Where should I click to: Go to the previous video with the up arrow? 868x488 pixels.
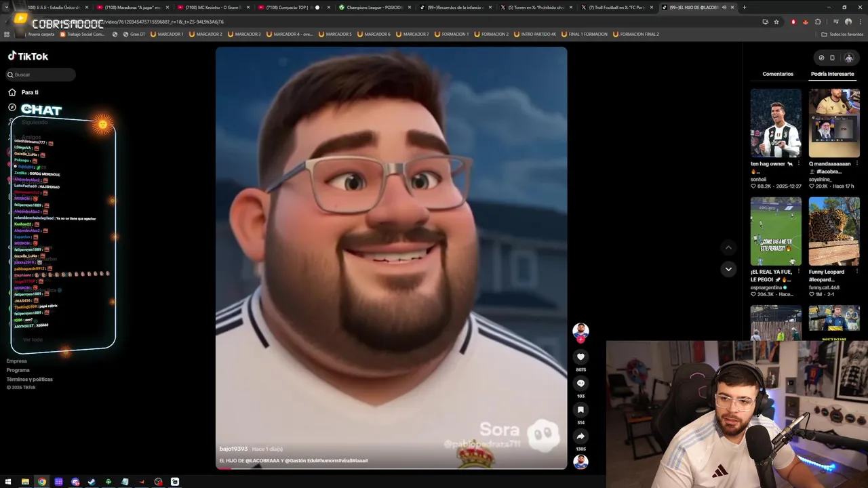(728, 247)
